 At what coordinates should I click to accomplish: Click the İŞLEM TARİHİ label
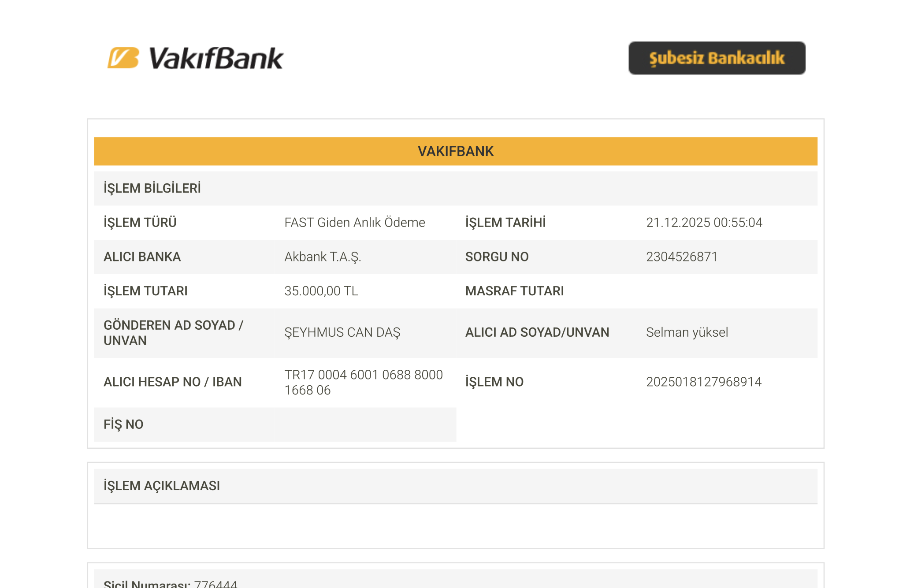tap(505, 223)
